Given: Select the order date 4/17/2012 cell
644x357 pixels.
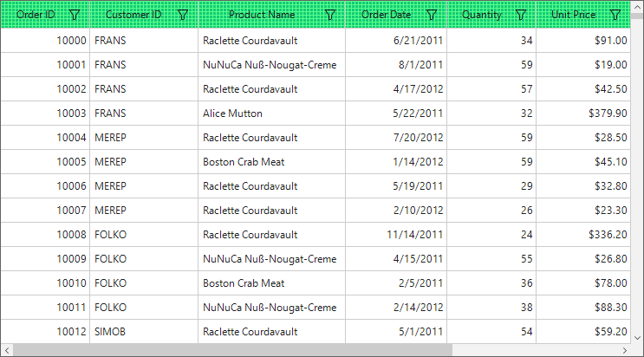Looking at the screenshot, I should tap(396, 88).
